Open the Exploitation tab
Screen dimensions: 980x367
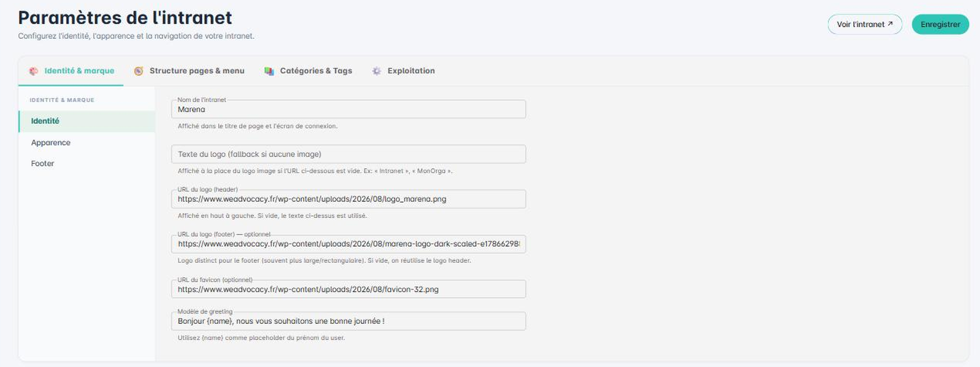click(x=403, y=71)
